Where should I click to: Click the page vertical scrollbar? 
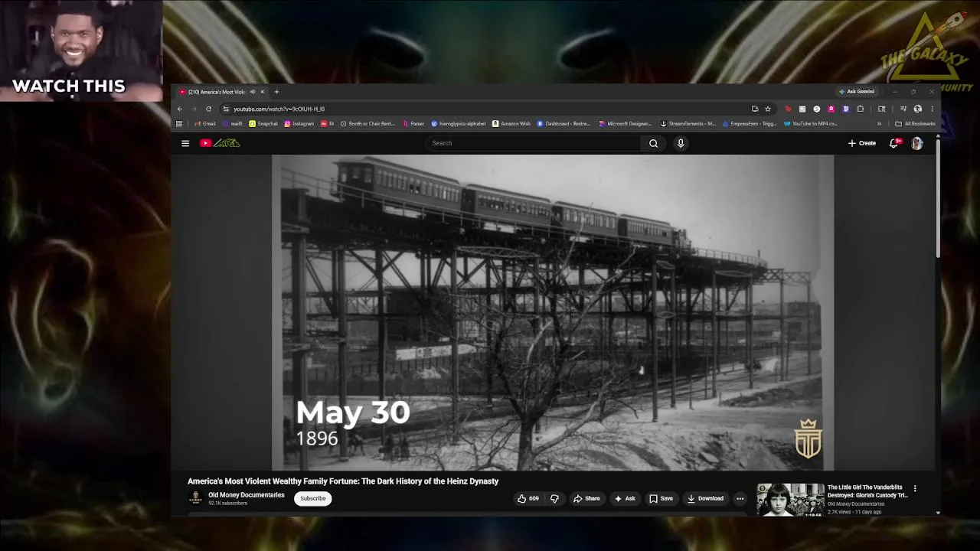938,199
